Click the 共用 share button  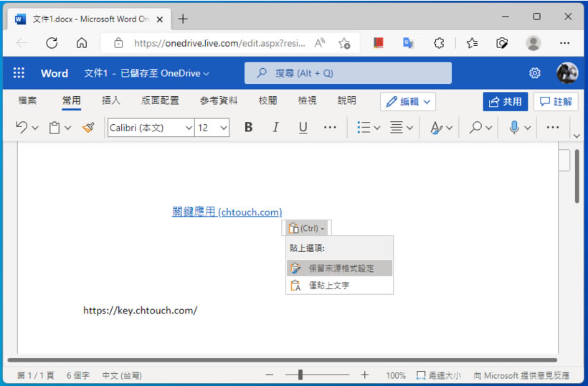(505, 102)
